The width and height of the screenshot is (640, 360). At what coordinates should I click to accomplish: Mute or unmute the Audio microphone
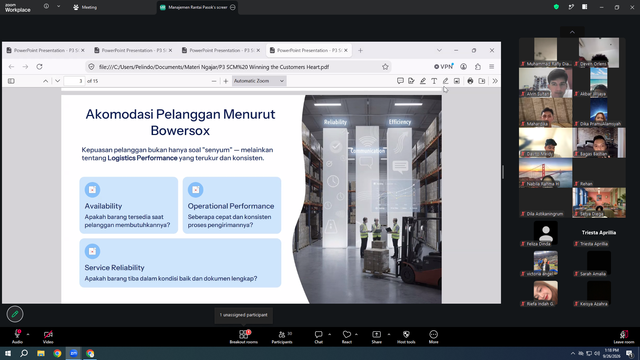click(18, 336)
